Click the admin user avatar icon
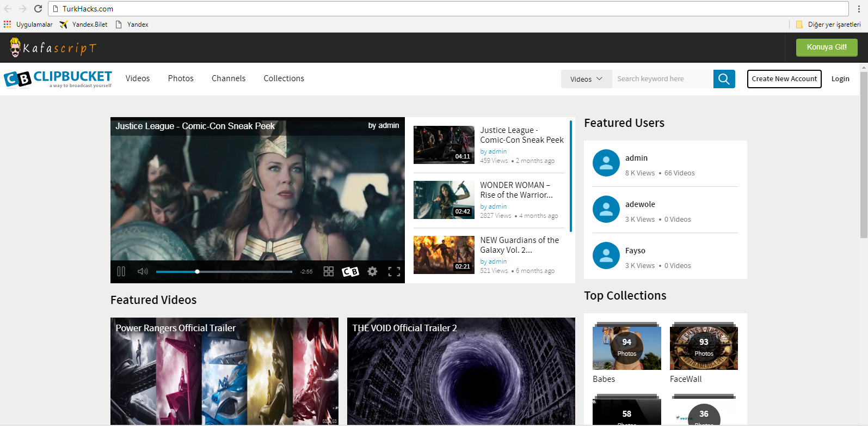 (x=606, y=163)
